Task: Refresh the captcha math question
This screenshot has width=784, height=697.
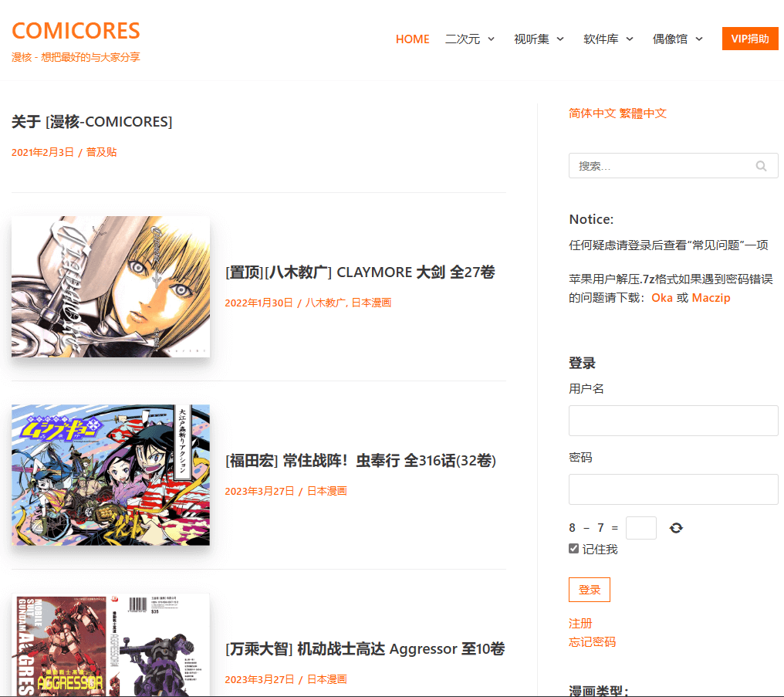Action: click(676, 528)
